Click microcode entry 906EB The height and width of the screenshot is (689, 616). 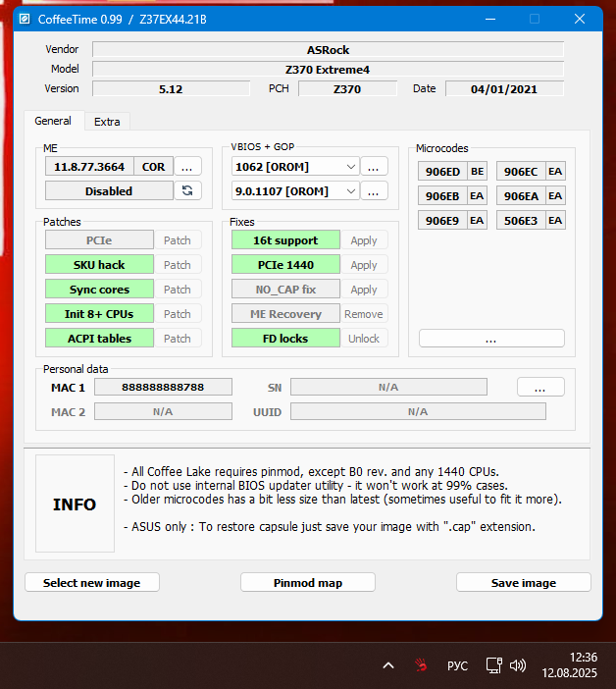pyautogui.click(x=442, y=196)
